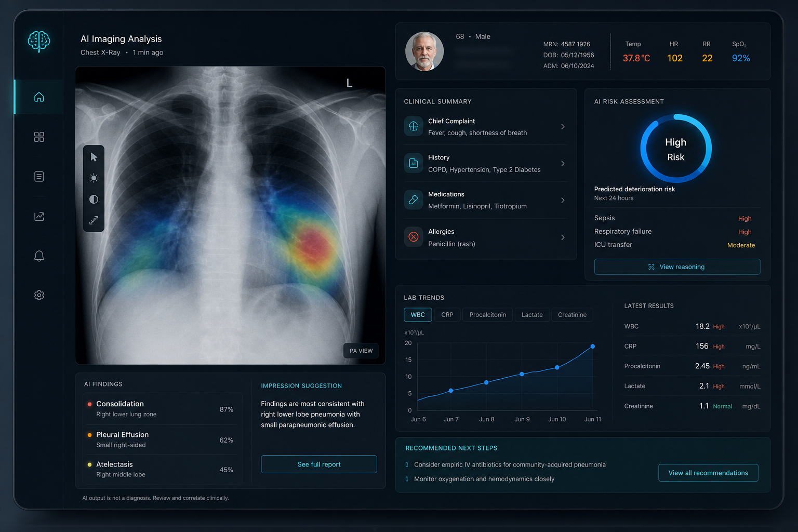Select the brightness tool on X-ray
This screenshot has width=798, height=532.
[94, 178]
